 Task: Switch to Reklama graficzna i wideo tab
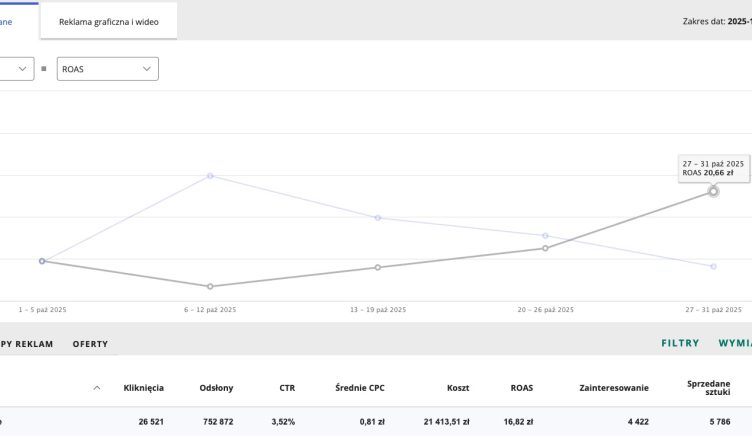109,21
